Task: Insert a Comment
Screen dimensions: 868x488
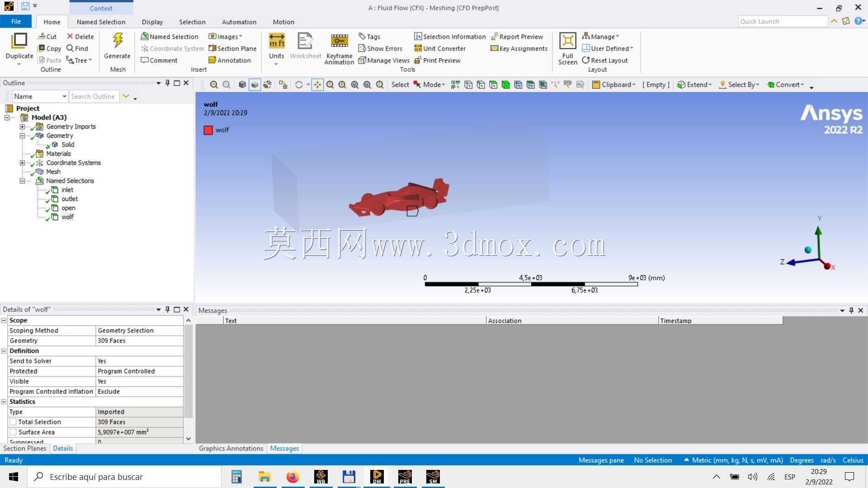Action: point(159,60)
